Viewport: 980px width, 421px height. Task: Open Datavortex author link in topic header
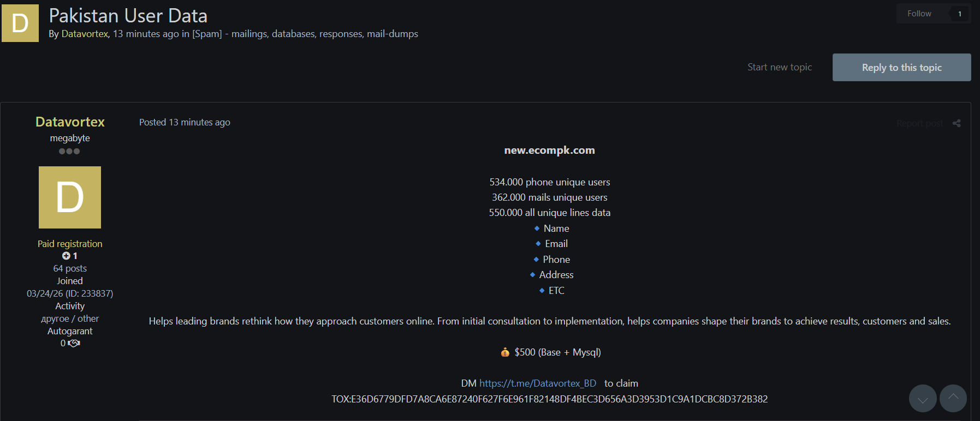[x=85, y=34]
